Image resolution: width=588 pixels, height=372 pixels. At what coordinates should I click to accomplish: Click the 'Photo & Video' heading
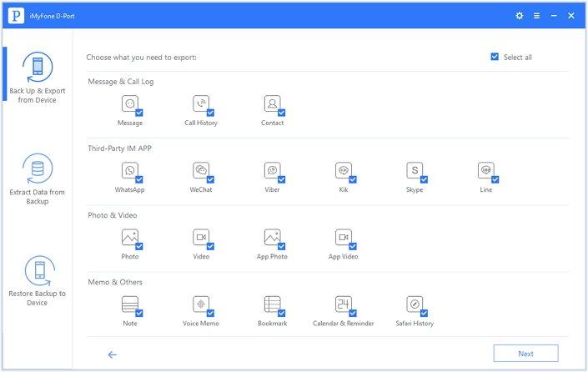pos(112,215)
